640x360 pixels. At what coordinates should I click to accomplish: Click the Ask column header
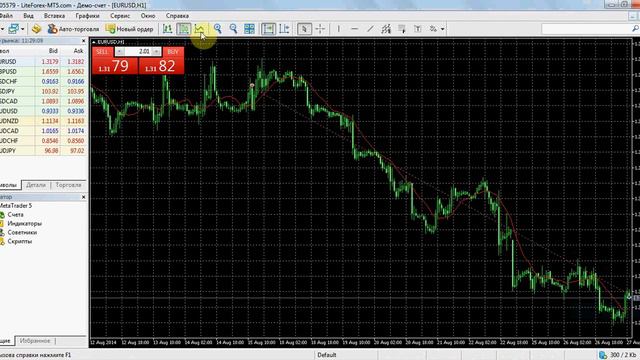[78, 51]
